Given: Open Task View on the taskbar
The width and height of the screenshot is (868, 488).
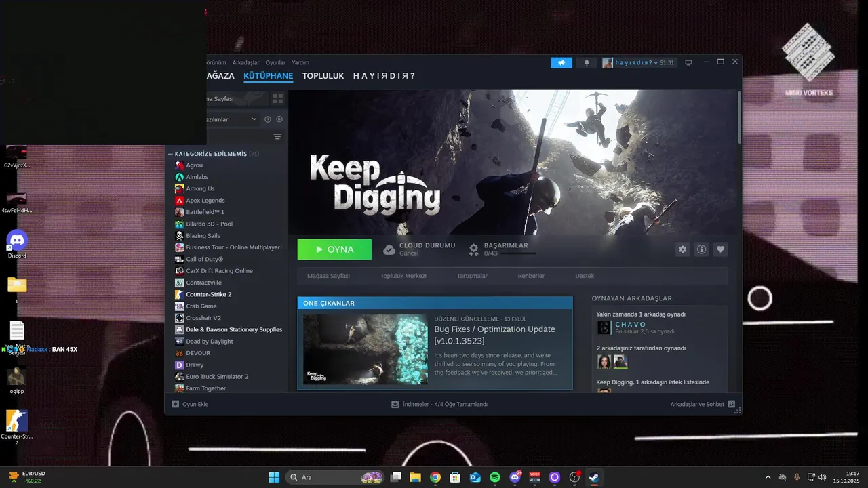Looking at the screenshot, I should [395, 477].
